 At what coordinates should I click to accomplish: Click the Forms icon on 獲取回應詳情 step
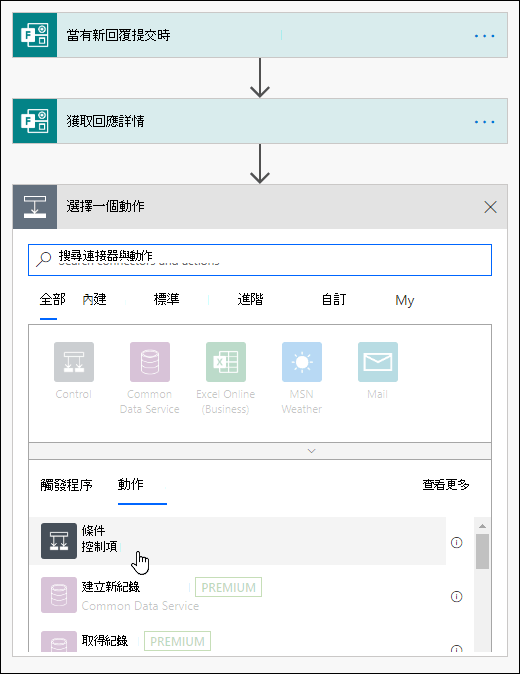tap(35, 121)
